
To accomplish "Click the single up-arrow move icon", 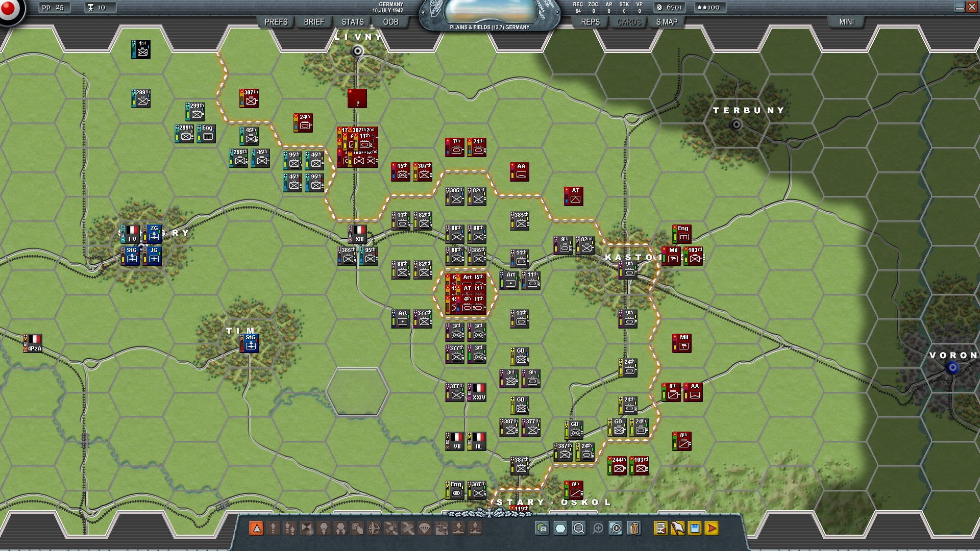I will (x=273, y=529).
